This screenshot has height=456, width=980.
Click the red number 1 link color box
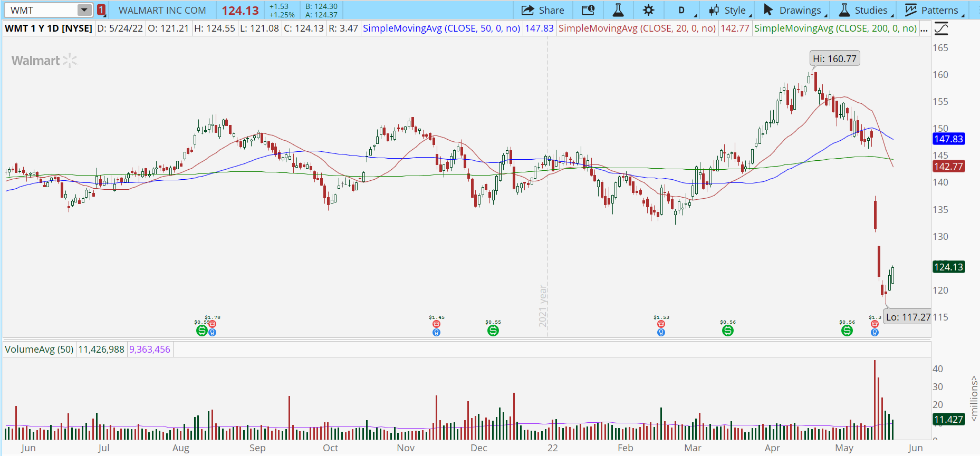101,10
